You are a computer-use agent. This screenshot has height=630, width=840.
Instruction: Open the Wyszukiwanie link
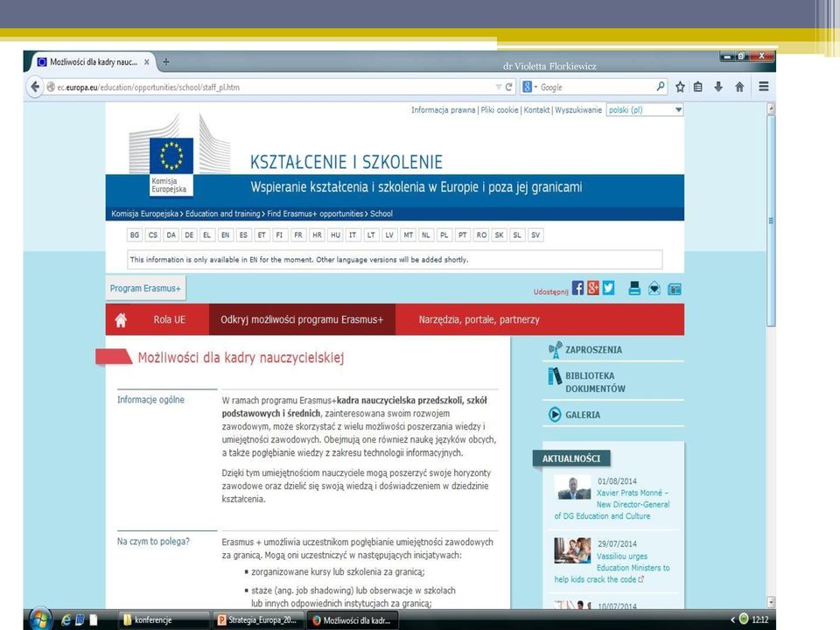[x=578, y=110]
